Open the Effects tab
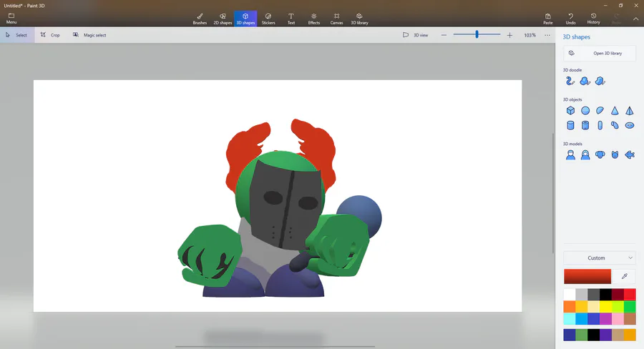The image size is (644, 349). click(x=314, y=19)
